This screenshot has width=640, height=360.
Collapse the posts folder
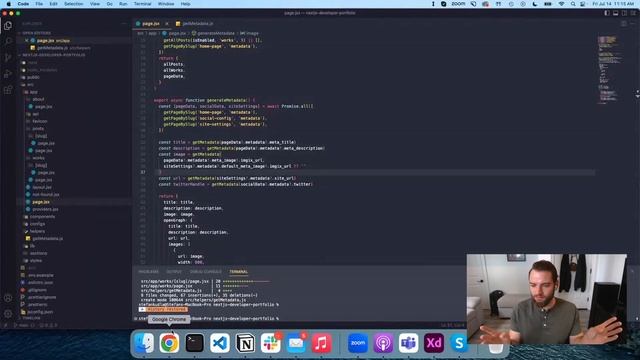tap(37, 129)
